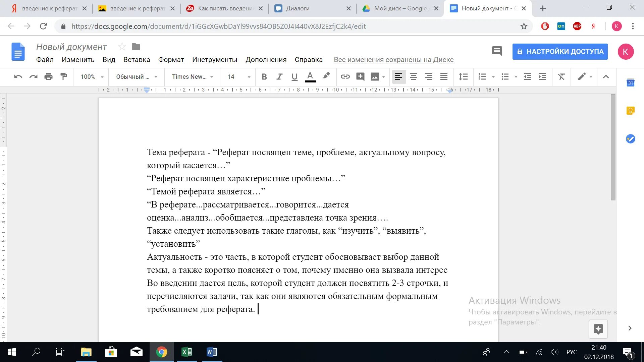Image resolution: width=644 pixels, height=362 pixels.
Task: Insert a link using the chain icon
Action: click(345, 77)
